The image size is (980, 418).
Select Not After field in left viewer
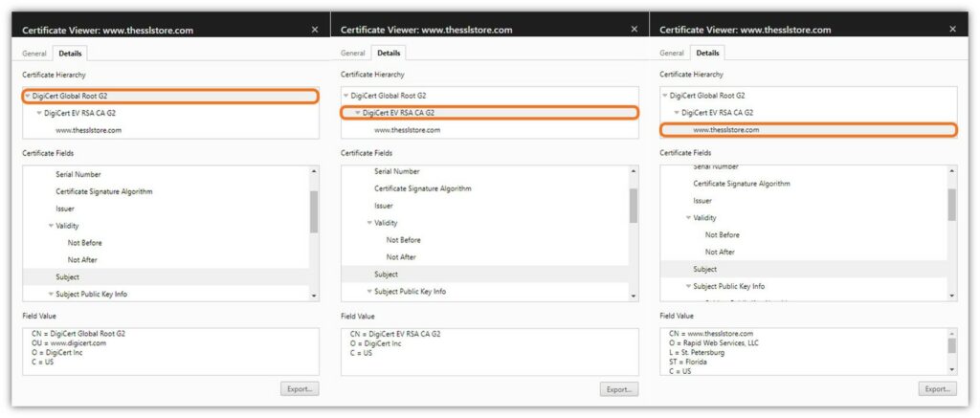tap(82, 259)
